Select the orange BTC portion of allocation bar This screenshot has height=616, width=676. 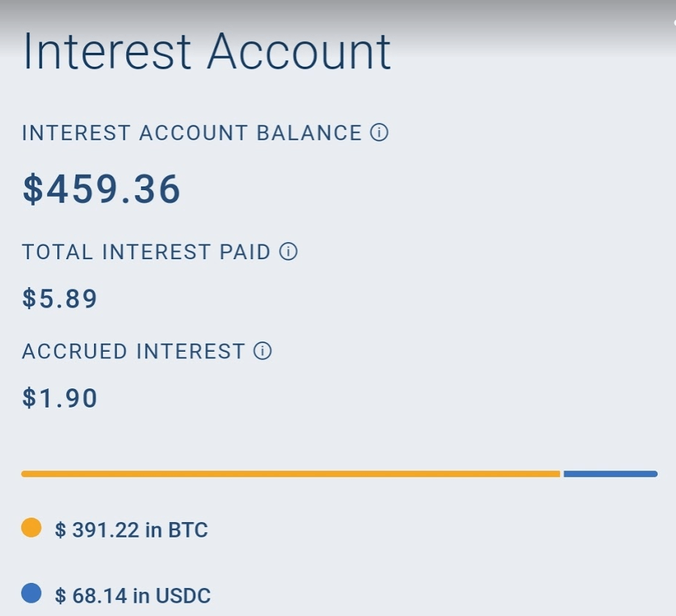point(291,474)
